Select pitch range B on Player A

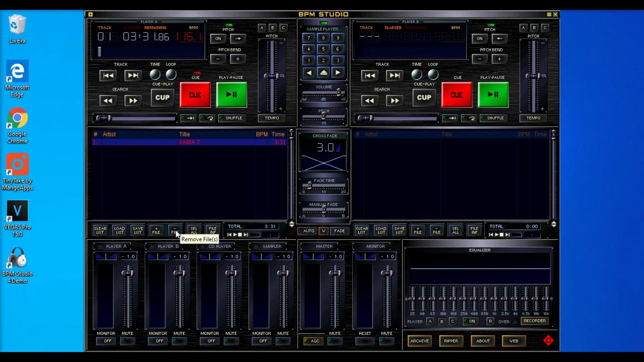[272, 28]
